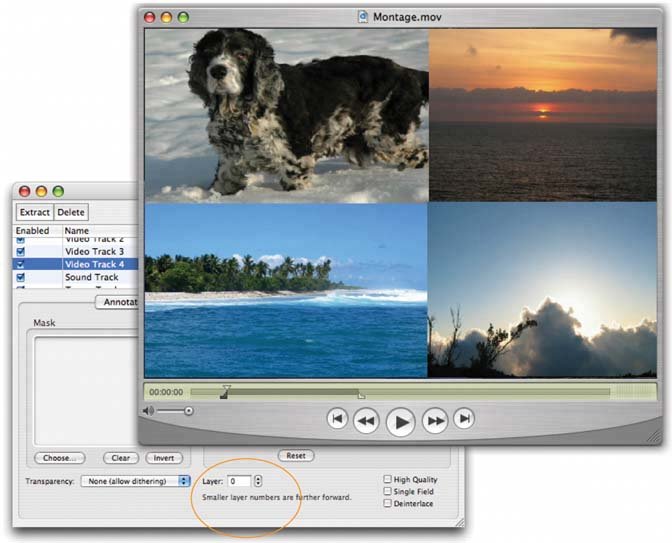Select the Sound Track row
672x543 pixels.
(x=91, y=277)
